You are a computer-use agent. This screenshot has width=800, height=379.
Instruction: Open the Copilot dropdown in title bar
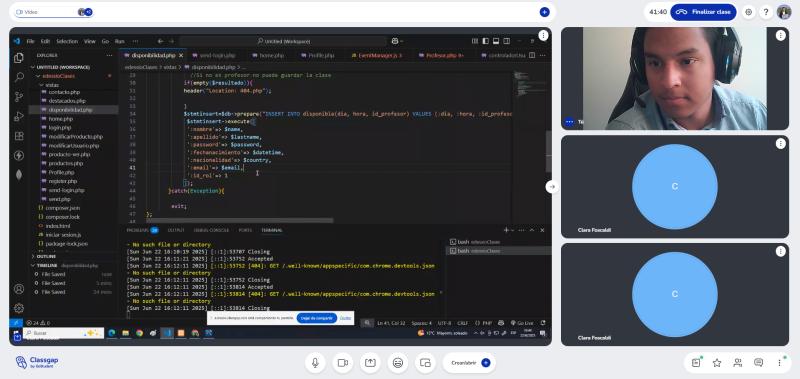click(x=397, y=41)
